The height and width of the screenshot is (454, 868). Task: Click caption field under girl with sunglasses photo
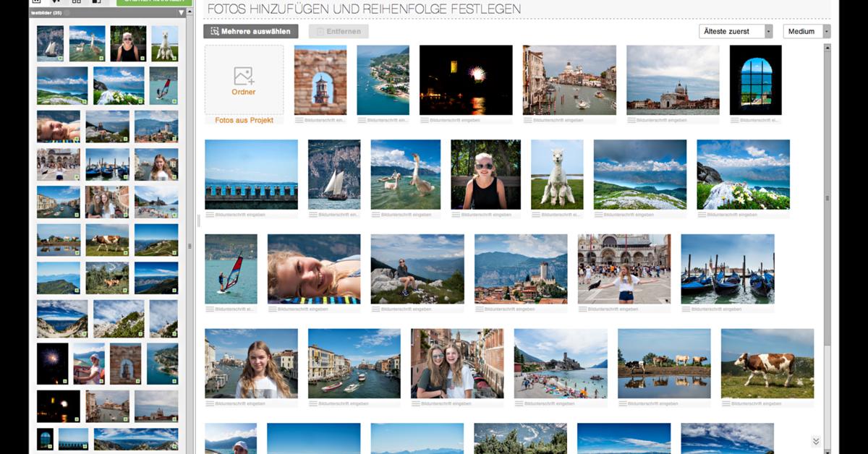point(490,215)
